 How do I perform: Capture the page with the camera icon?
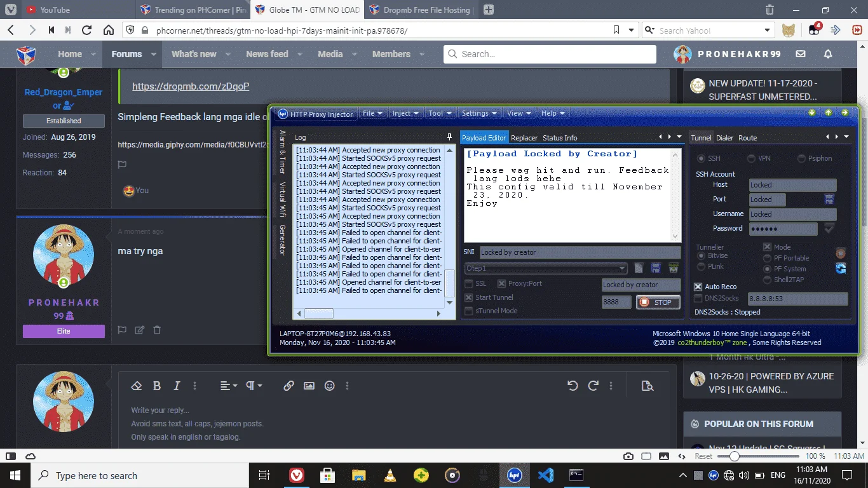click(x=628, y=456)
